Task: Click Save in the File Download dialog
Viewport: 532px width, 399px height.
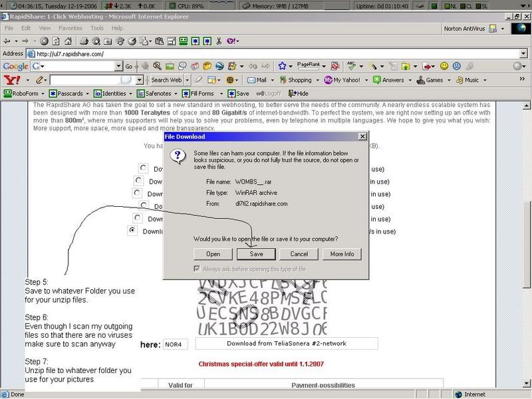Action: pos(256,254)
